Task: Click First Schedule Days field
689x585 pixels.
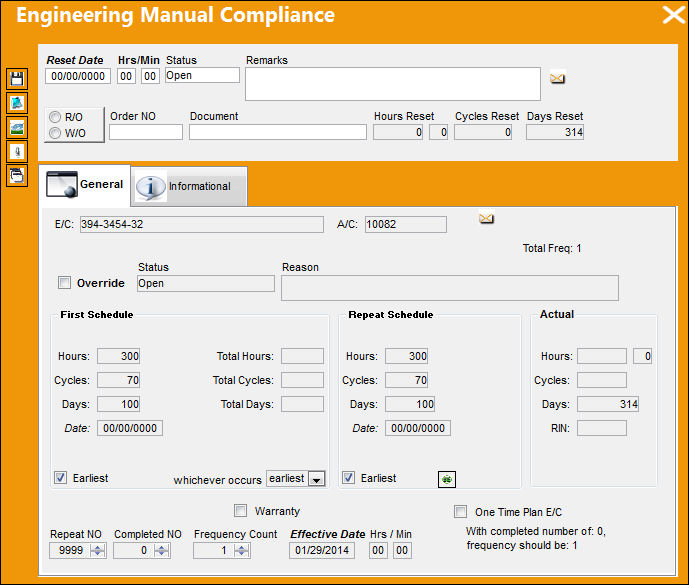Action: click(x=119, y=404)
